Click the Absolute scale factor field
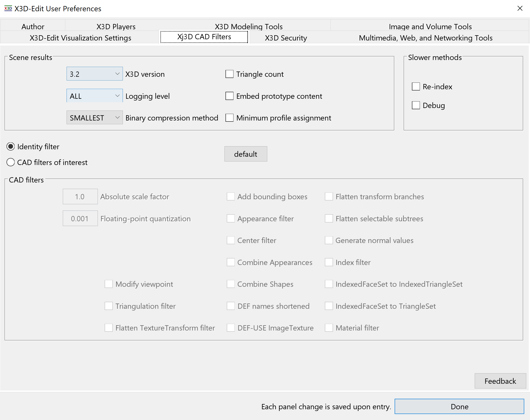This screenshot has height=420, width=530. coord(80,196)
